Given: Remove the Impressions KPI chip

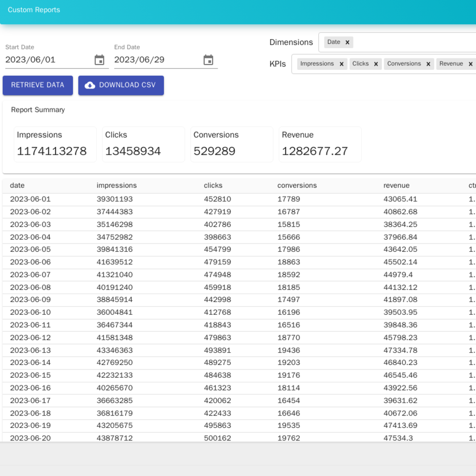Looking at the screenshot, I should (342, 64).
